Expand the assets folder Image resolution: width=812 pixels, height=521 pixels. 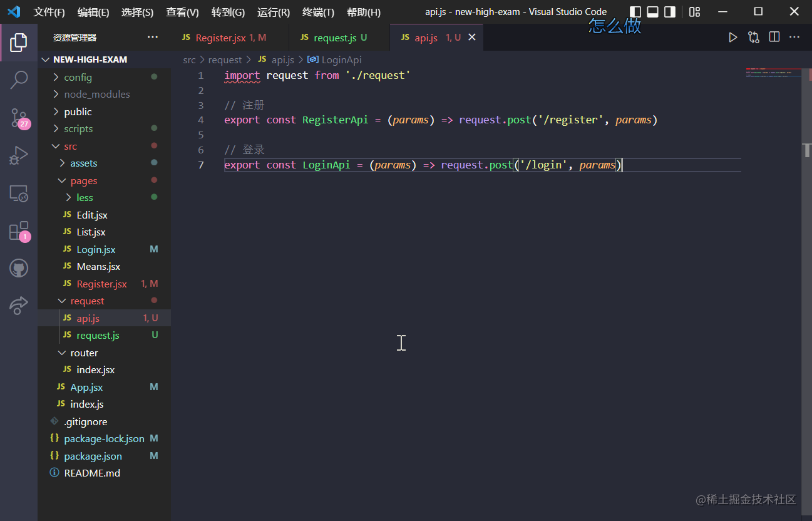tap(83, 163)
